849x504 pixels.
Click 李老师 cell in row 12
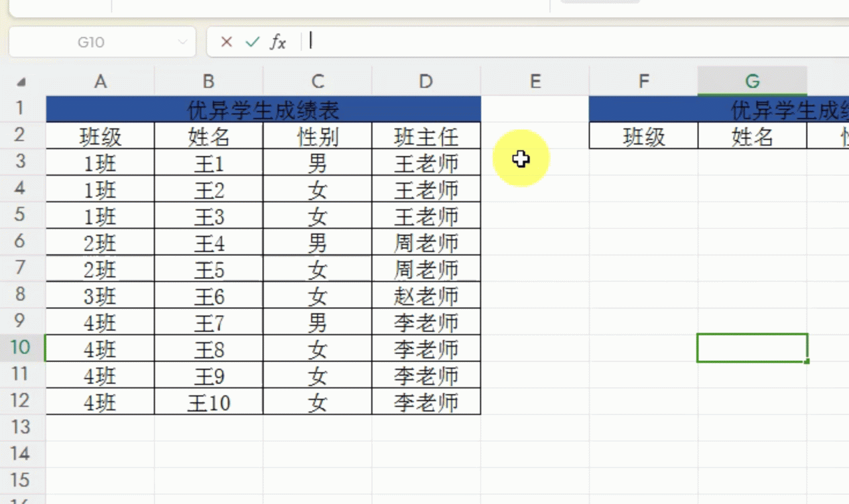pos(426,401)
